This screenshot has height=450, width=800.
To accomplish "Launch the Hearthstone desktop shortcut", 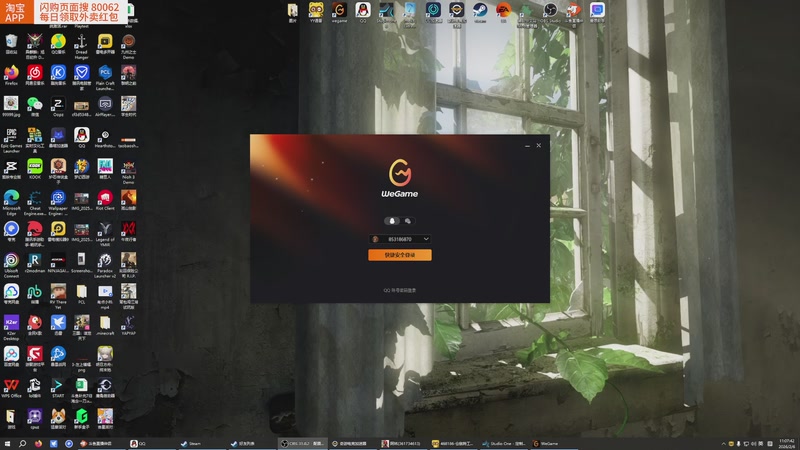I will coord(105,138).
